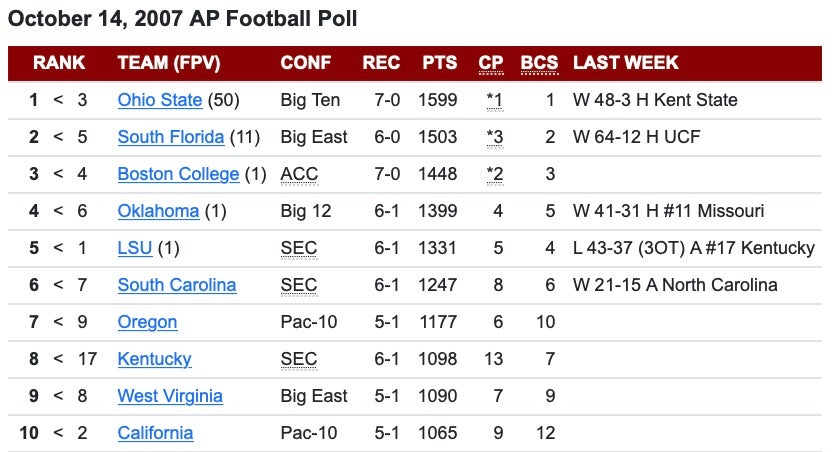832x452 pixels.
Task: Click the South Florida team link
Action: tap(170, 137)
